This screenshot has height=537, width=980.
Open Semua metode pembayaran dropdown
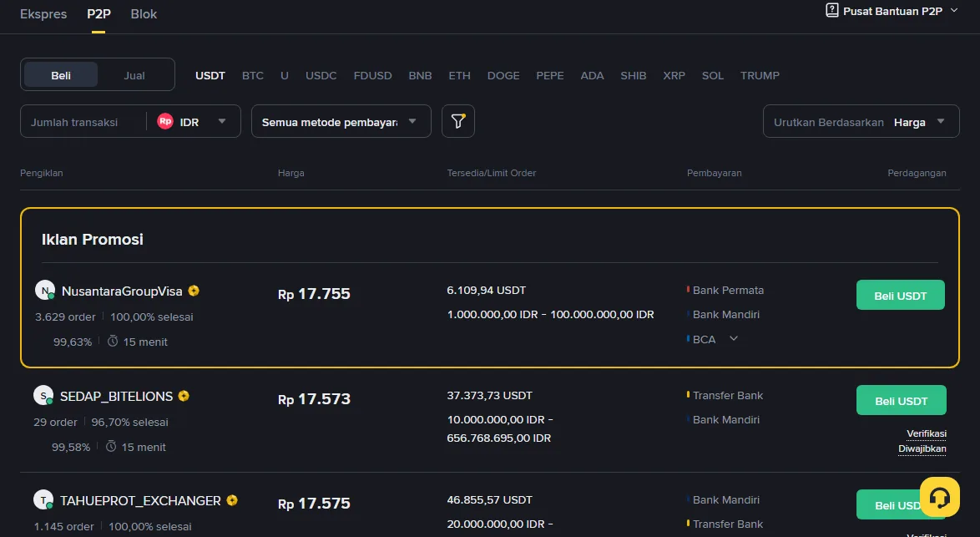341,121
